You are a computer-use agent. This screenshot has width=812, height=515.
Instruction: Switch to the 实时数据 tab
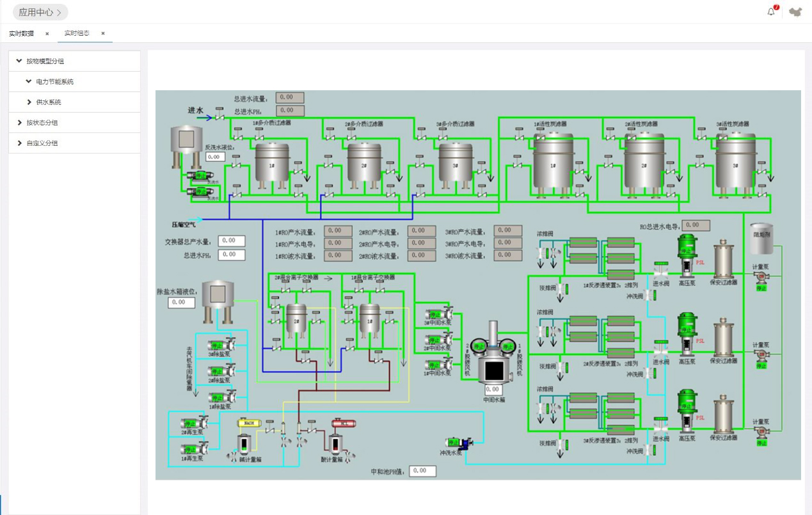point(22,33)
